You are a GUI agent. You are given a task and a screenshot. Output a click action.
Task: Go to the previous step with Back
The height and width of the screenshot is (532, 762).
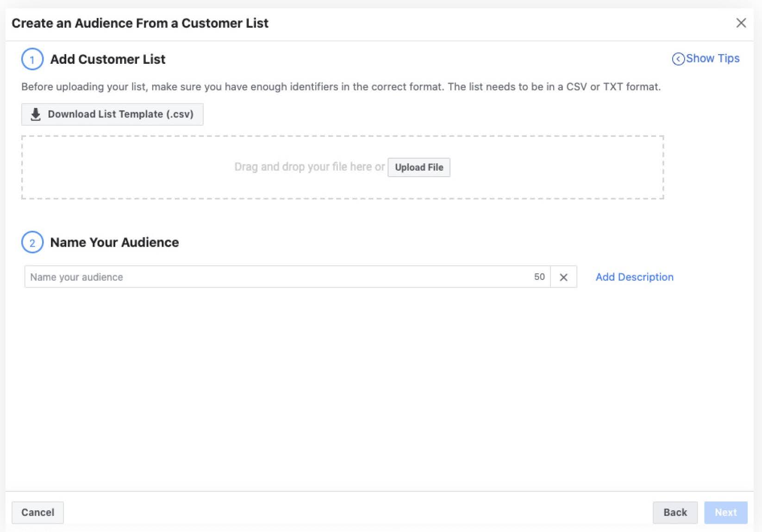[675, 513]
